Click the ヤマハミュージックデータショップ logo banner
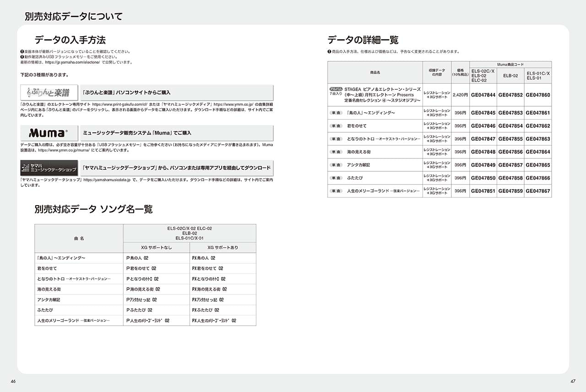The width and height of the screenshot is (586, 392). tap(49, 168)
